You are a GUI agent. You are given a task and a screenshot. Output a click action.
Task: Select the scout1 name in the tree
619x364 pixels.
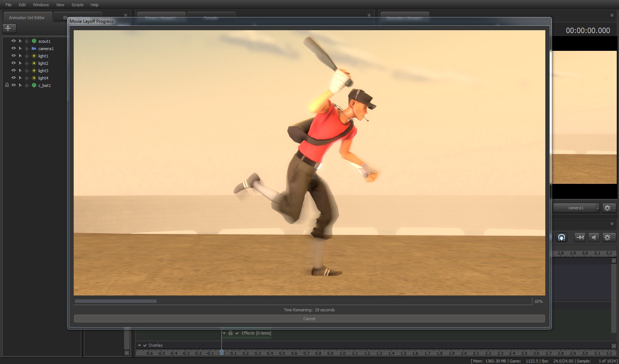44,41
